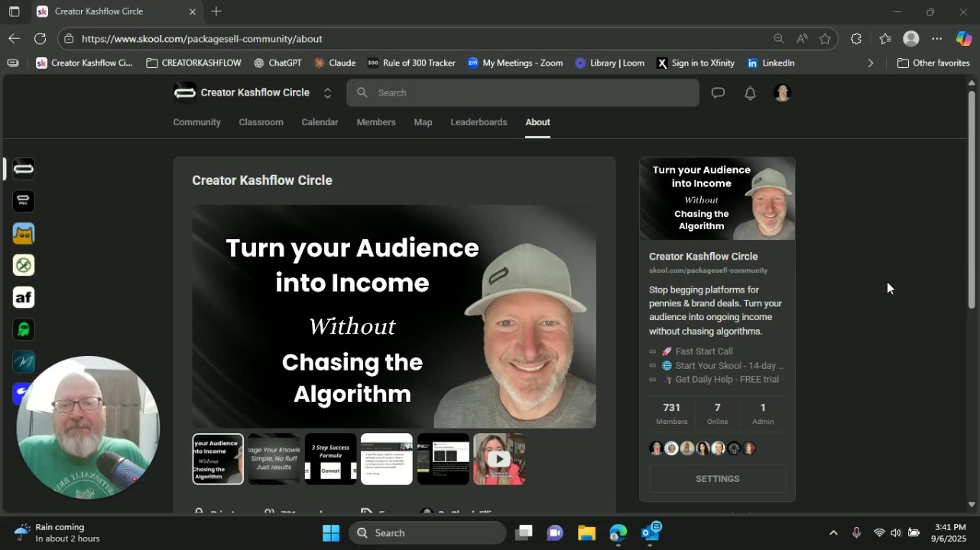
Task: Close the Creator Kashflow Circle tab
Action: 193,11
